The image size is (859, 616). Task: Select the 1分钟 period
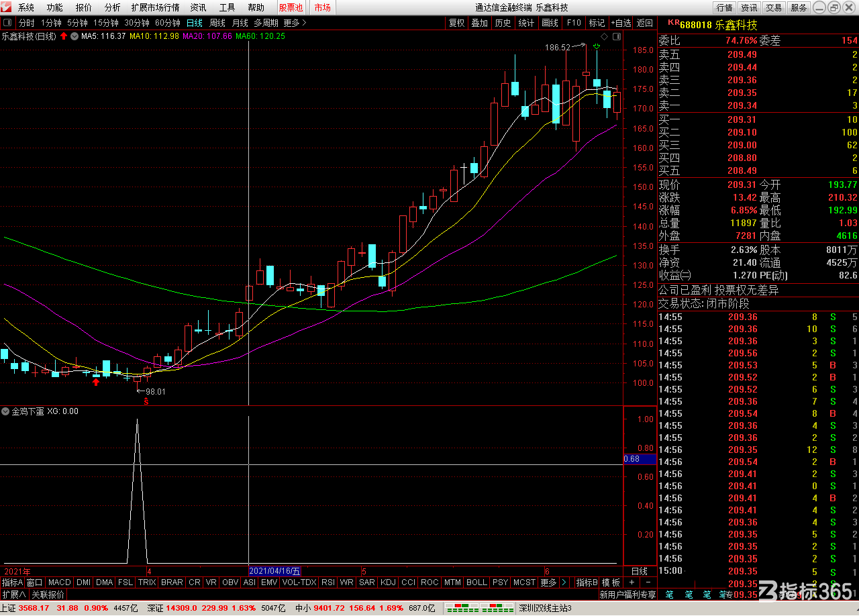51,23
